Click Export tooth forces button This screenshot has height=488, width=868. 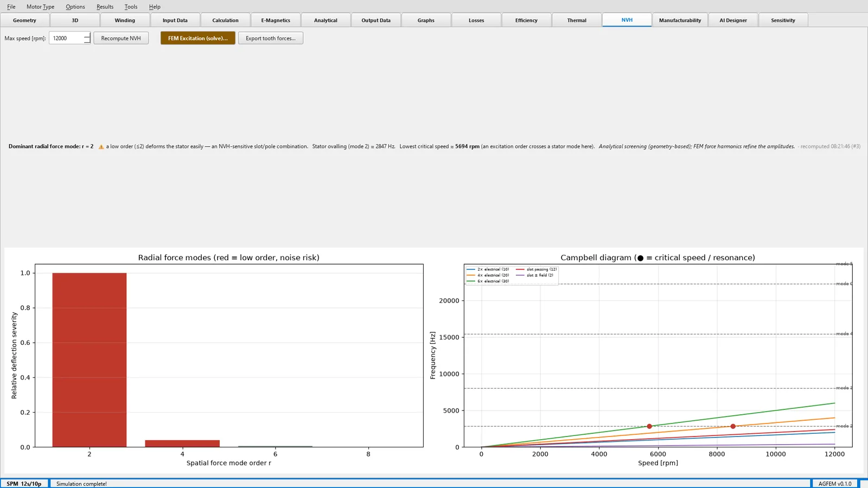coord(271,38)
